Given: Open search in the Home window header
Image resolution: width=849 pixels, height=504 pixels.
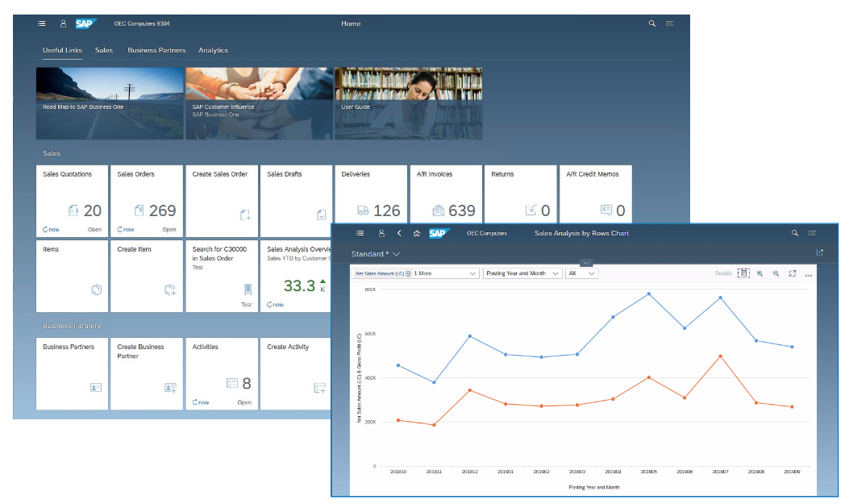Looking at the screenshot, I should pyautogui.click(x=652, y=23).
